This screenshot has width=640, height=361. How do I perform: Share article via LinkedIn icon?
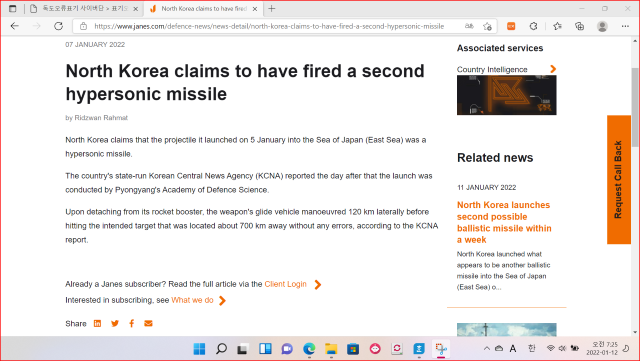pyautogui.click(x=97, y=323)
